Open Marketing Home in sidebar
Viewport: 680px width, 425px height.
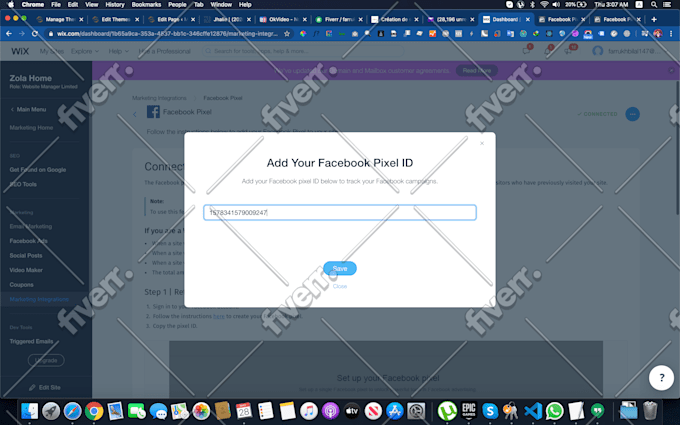coord(31,128)
